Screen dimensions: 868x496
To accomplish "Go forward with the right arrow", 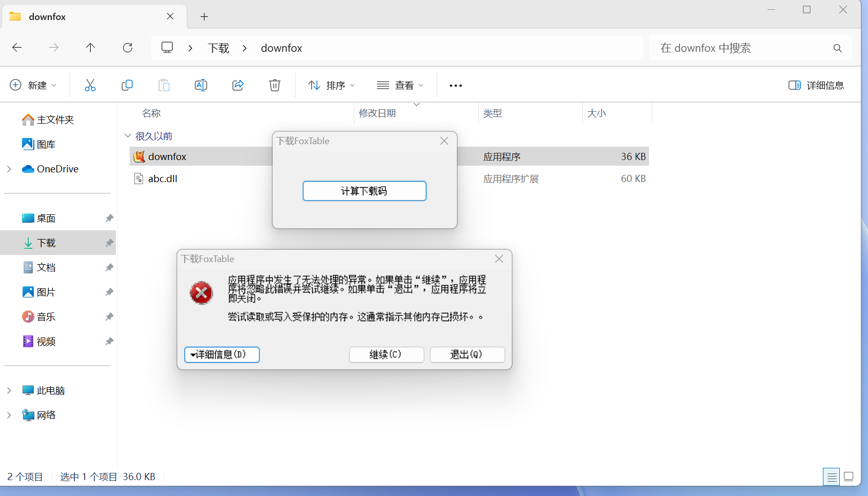I will tap(54, 48).
